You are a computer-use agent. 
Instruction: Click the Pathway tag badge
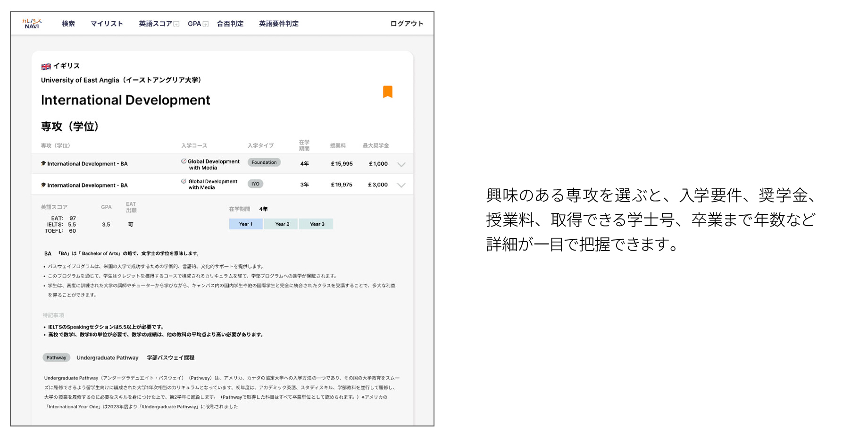pos(56,358)
